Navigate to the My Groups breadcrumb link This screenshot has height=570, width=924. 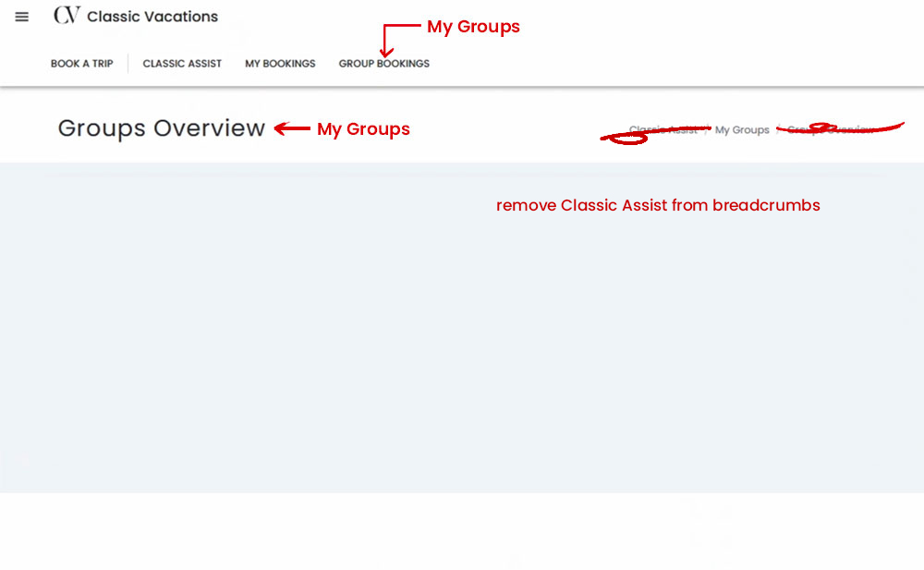click(742, 130)
